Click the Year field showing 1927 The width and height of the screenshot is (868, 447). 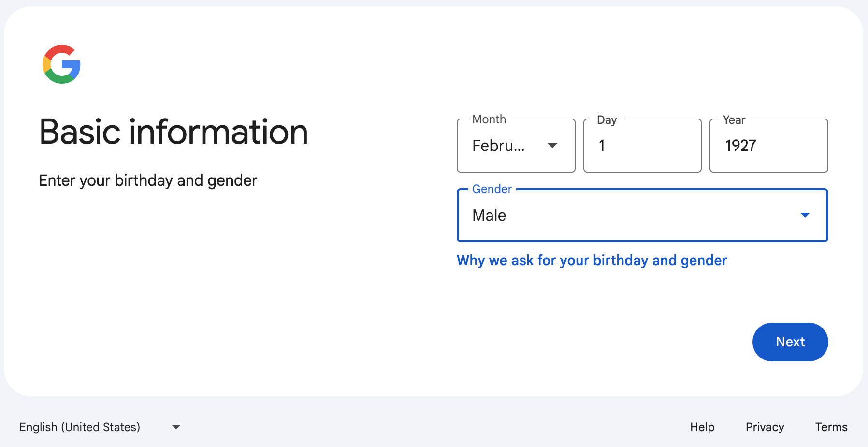pos(768,146)
